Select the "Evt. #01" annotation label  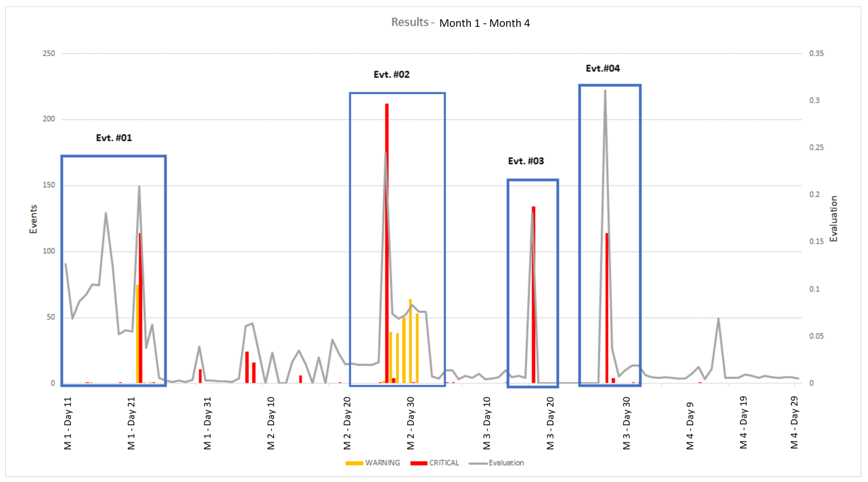(x=114, y=138)
